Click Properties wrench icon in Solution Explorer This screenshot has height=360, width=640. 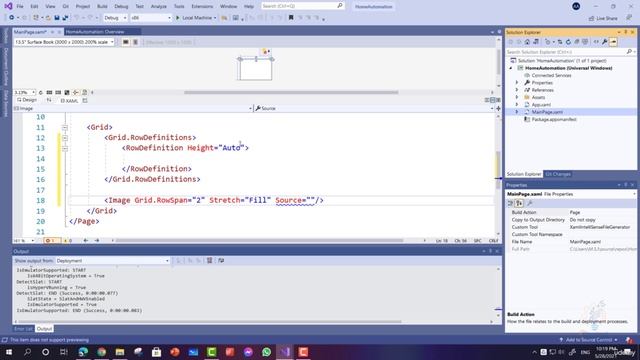coord(604,42)
